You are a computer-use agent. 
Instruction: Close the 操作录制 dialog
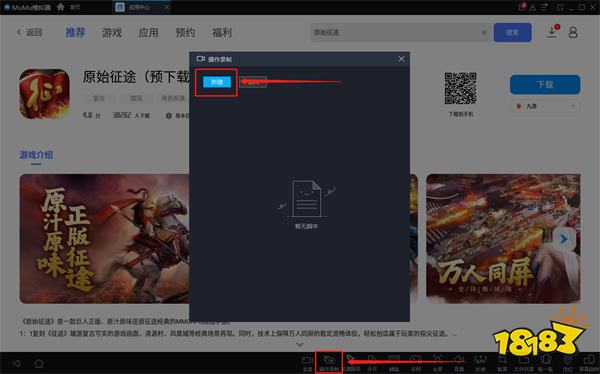tap(401, 59)
